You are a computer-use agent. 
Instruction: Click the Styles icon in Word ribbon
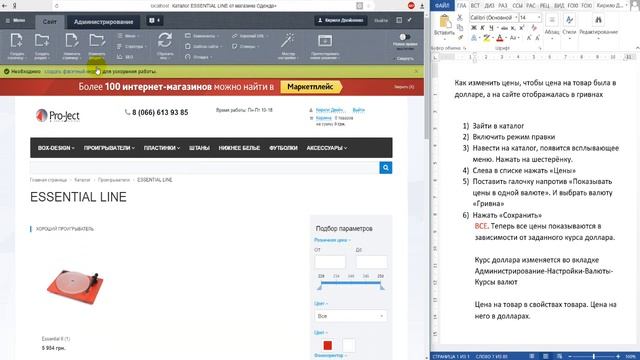point(569,20)
